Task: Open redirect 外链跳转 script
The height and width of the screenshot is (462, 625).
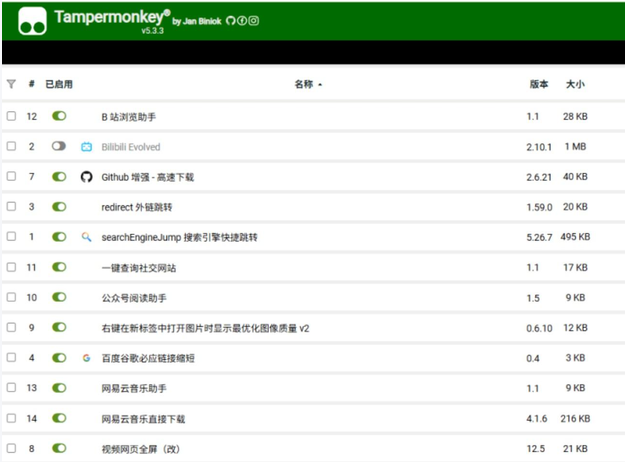Action: (137, 207)
